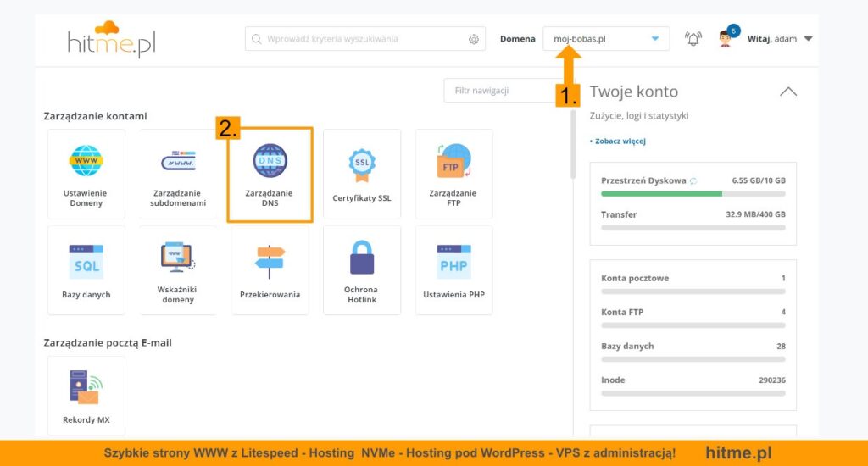The height and width of the screenshot is (466, 868).
Task: Click the hitme.pl logo
Action: click(111, 39)
